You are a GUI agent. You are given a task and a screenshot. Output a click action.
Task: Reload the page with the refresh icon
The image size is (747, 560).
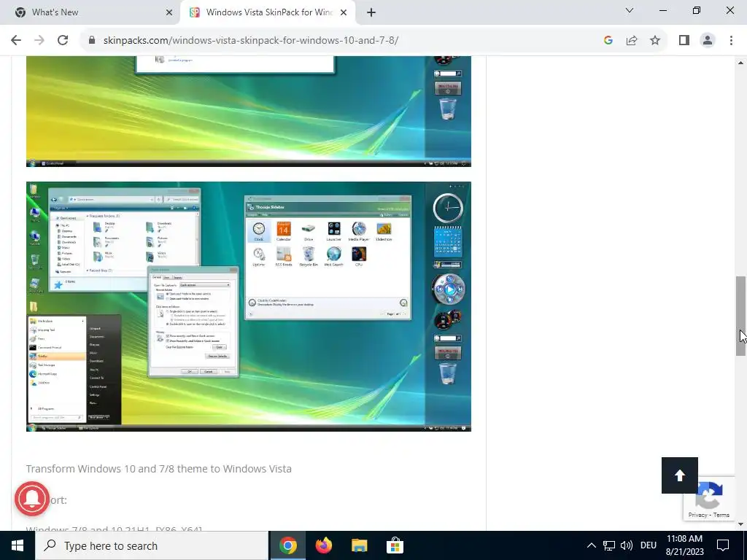pyautogui.click(x=63, y=41)
